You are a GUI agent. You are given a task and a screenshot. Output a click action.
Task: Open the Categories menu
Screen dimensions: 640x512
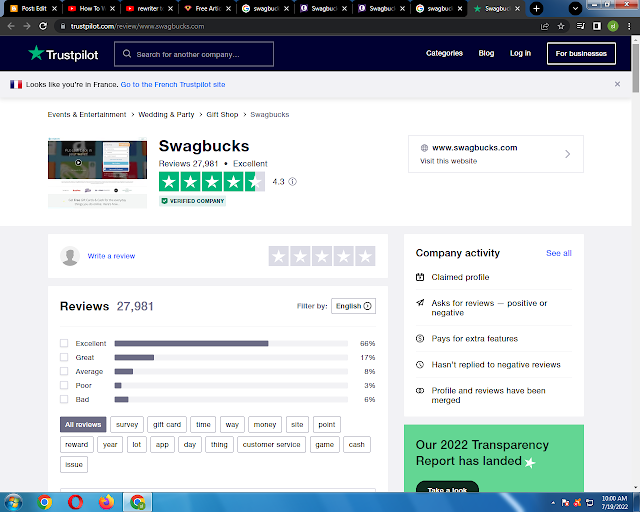pyautogui.click(x=444, y=53)
